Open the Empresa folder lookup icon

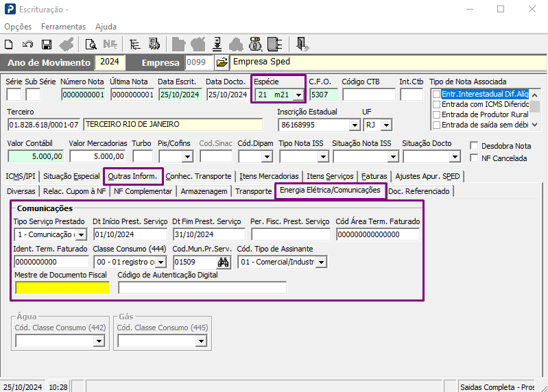[222, 62]
